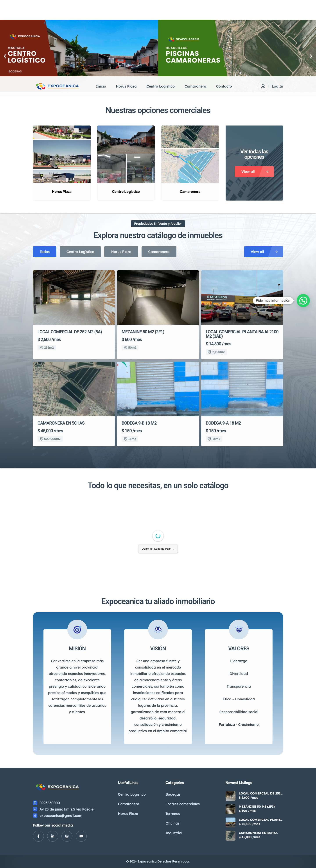
Task: Select the Todos filter tab
Action: click(x=45, y=252)
